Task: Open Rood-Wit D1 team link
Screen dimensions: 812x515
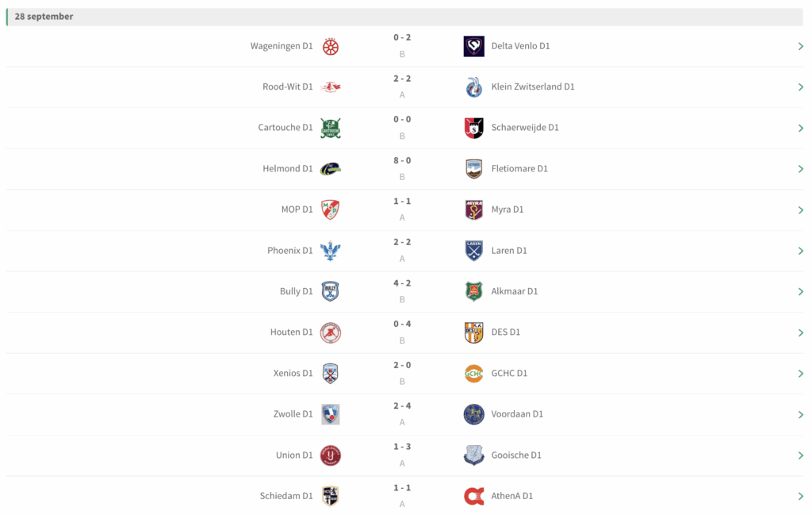Action: pos(287,87)
